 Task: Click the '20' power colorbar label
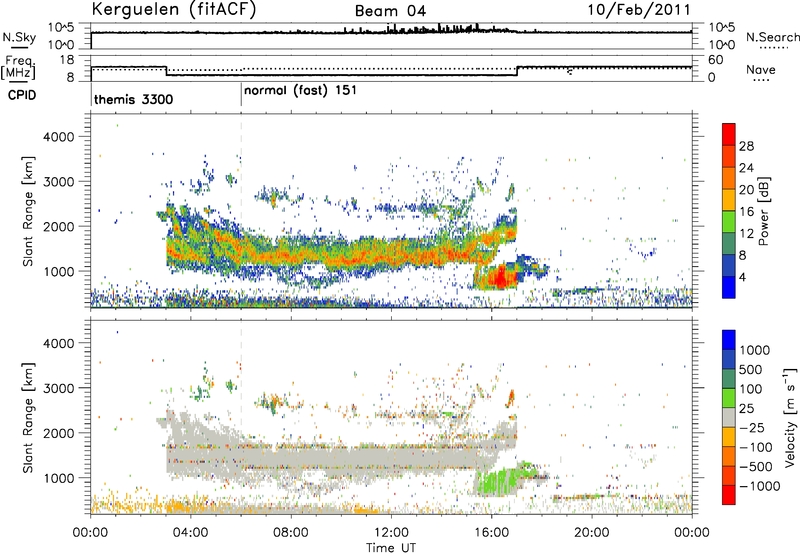[746, 190]
